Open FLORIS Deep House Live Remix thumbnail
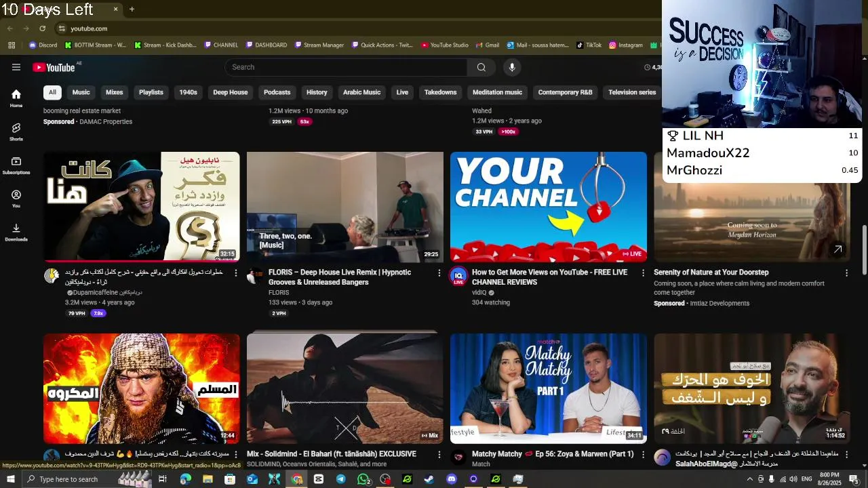Screen dimensions: 868x488 (345, 207)
